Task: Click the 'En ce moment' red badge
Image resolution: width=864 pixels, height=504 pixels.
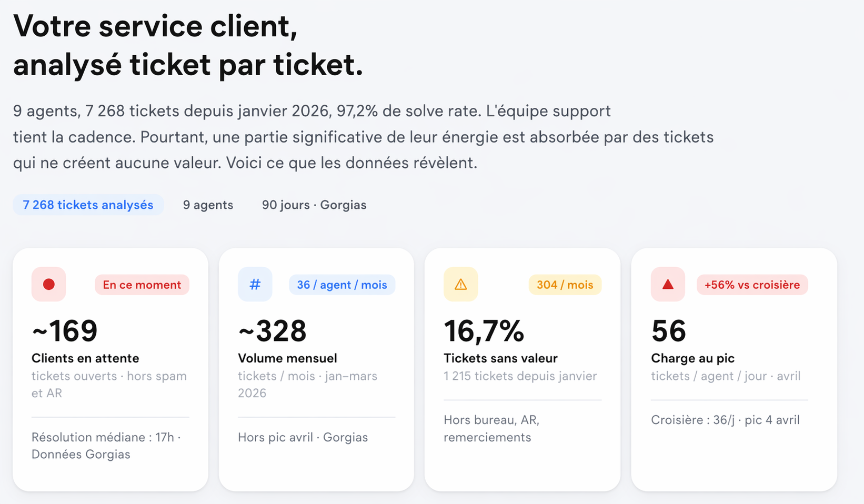Action: [x=142, y=285]
